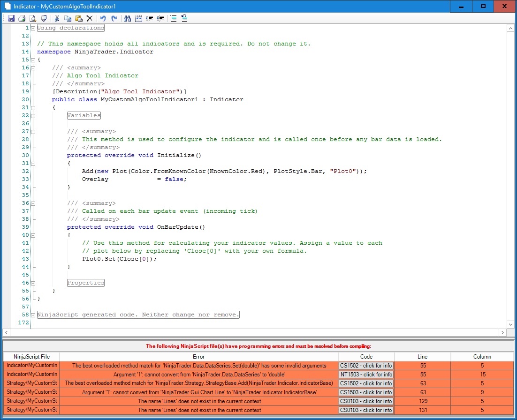Click the Copy icon in toolbar
517x420 pixels.
click(x=68, y=19)
